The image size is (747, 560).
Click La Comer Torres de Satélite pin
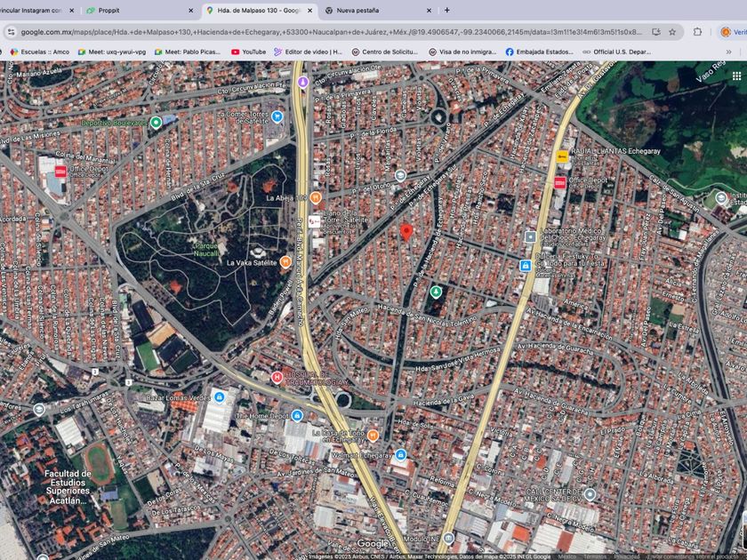tap(277, 116)
